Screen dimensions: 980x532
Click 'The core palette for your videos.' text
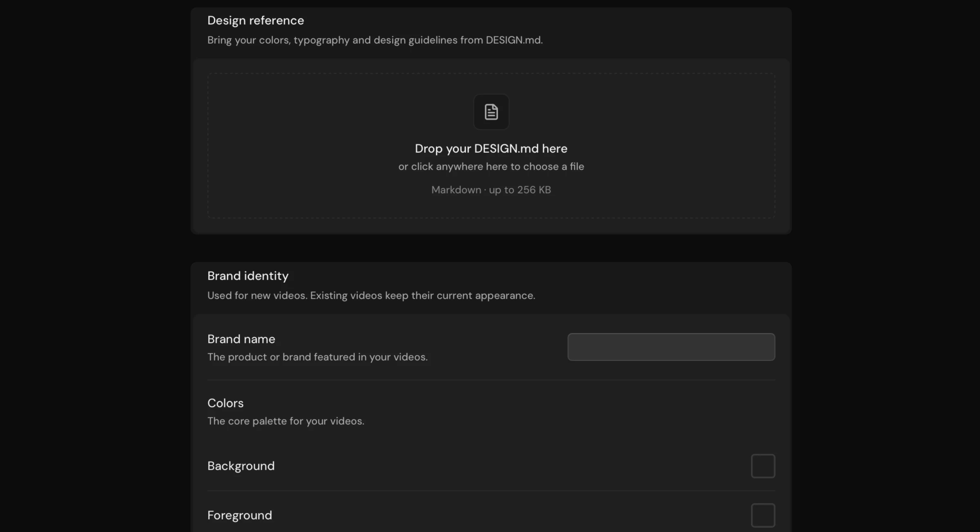coord(286,421)
